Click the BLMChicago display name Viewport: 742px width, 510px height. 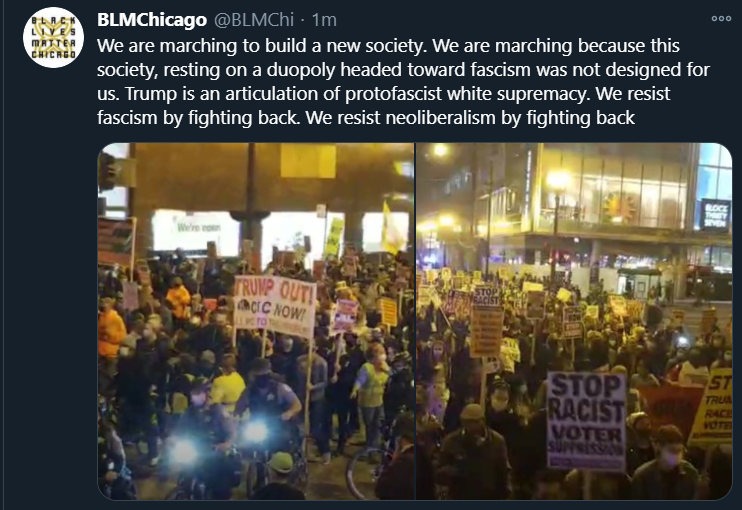click(152, 20)
